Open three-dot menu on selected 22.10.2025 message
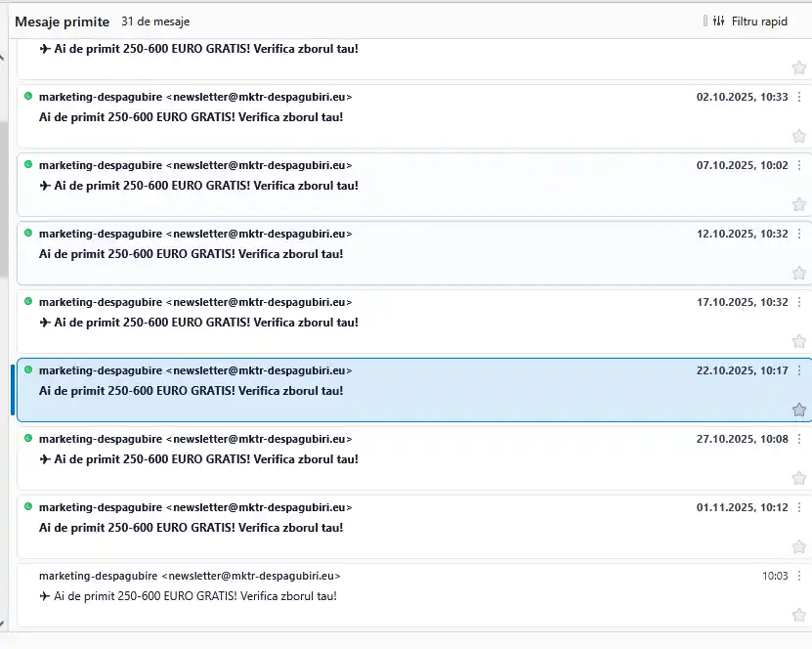812x649 pixels. tap(799, 370)
